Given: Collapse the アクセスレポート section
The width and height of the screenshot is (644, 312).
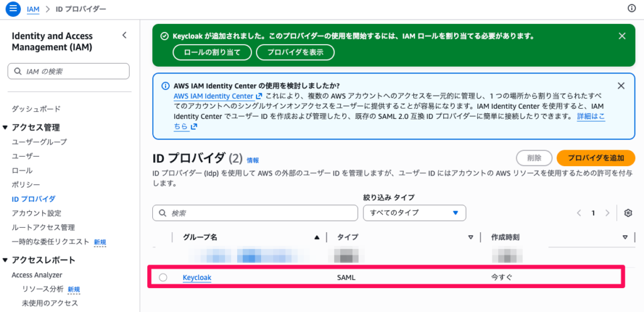Looking at the screenshot, I should click(6, 260).
